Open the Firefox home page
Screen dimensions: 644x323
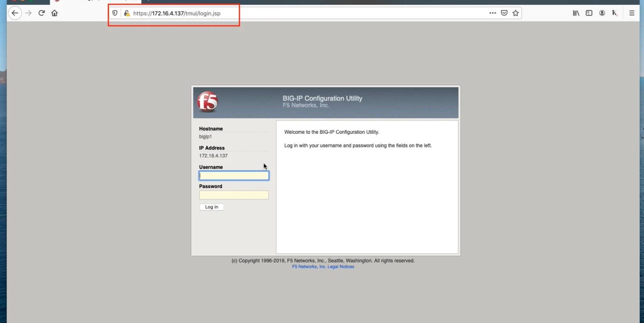click(x=54, y=13)
